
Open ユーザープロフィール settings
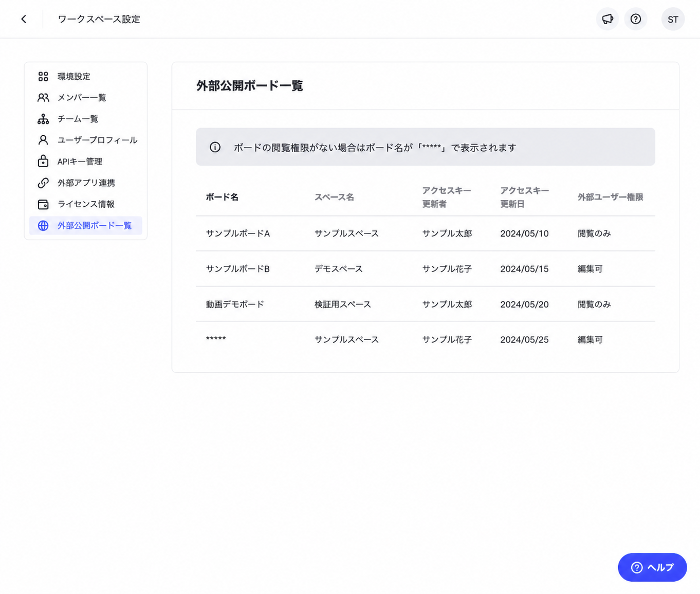pos(86,140)
